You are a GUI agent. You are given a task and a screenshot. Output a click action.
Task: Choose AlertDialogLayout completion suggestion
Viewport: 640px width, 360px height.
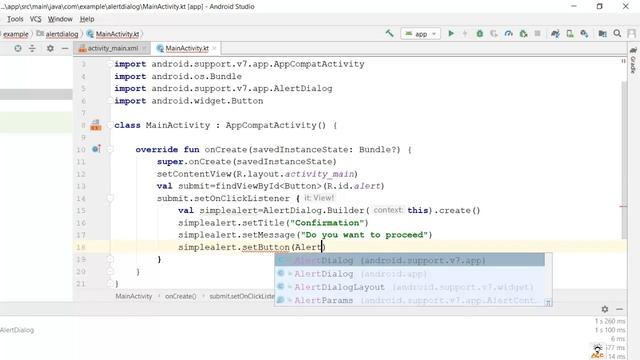point(409,287)
